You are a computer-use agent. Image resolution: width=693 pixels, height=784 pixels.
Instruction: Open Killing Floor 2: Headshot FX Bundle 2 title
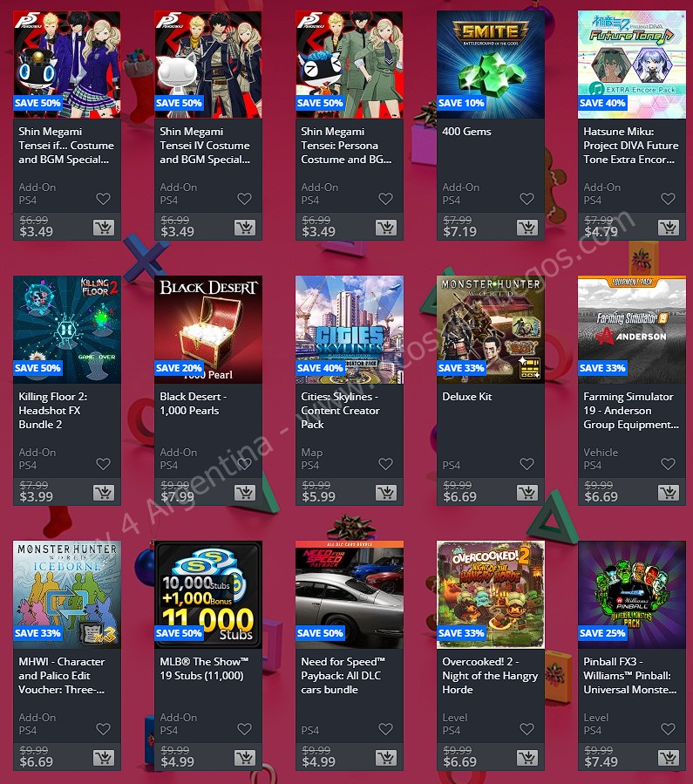pos(53,411)
